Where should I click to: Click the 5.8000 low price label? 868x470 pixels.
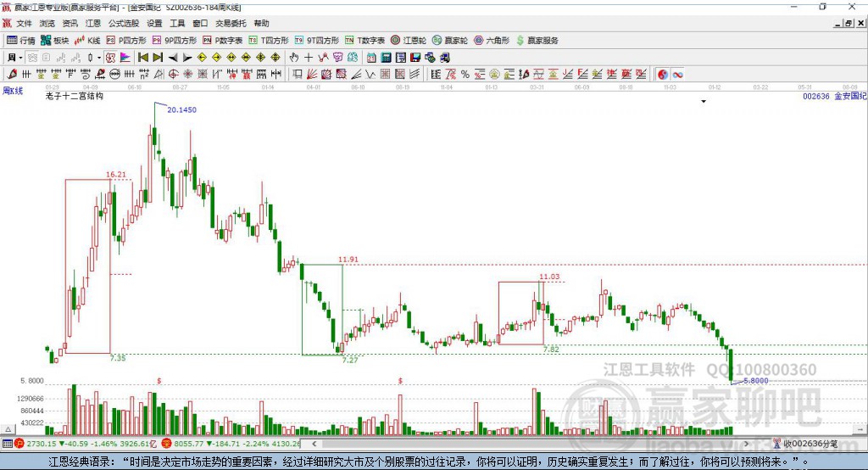point(755,381)
